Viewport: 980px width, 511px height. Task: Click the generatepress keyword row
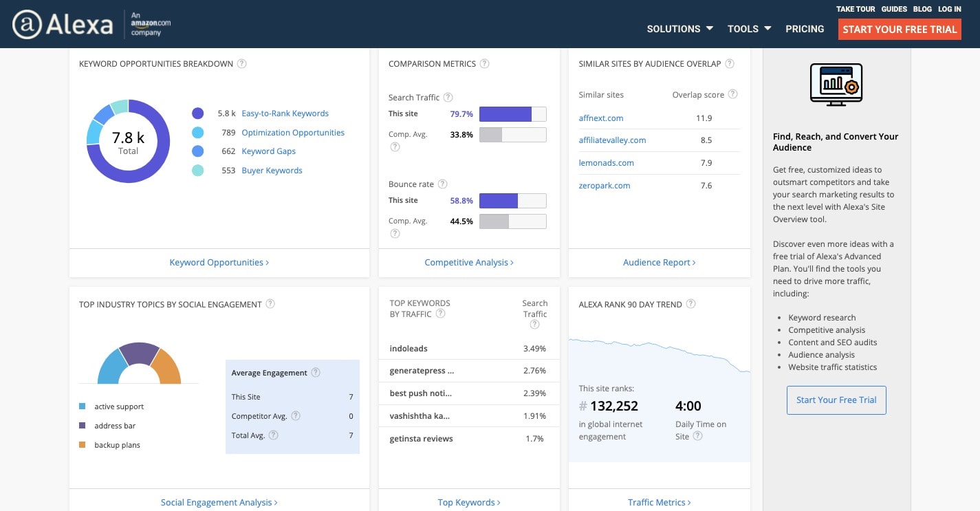(x=469, y=371)
